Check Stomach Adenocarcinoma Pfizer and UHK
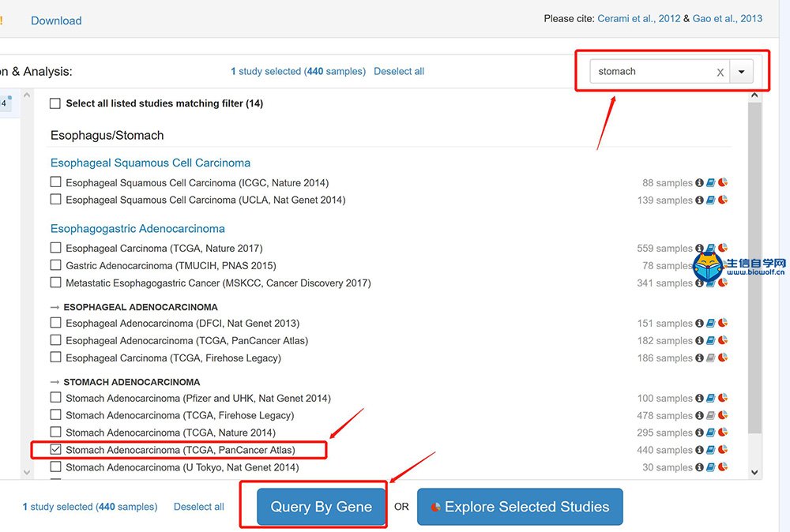The height and width of the screenshot is (532, 790). pos(56,398)
